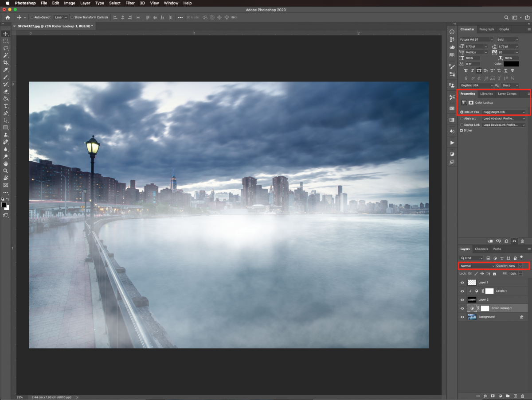Toggle the Auto-Select checkbox
Screen dimensions: 532x400
pyautogui.click(x=32, y=17)
